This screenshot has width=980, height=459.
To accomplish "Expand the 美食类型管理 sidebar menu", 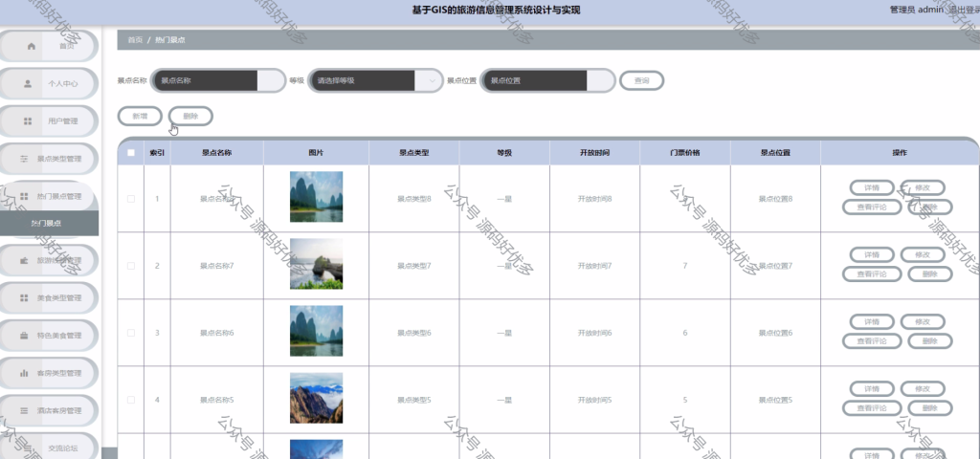I will coord(50,298).
